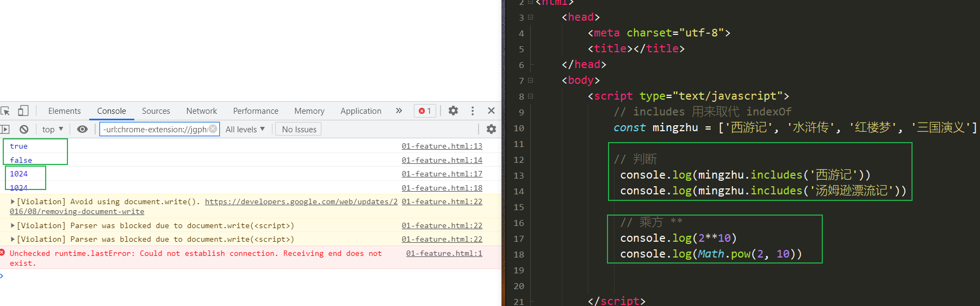Click the console prompt input line
Screen dimensions: 980x306
tap(250, 276)
